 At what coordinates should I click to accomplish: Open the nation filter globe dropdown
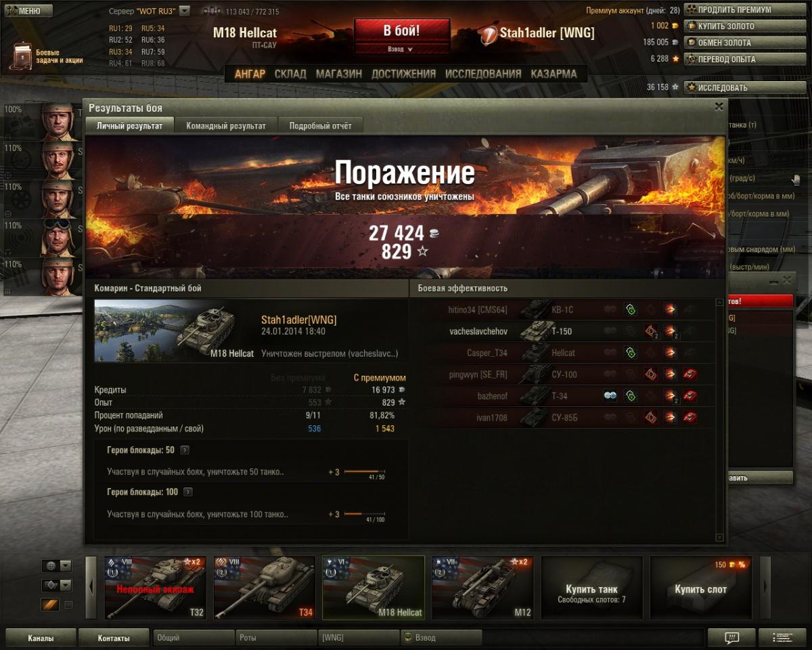coord(56,565)
